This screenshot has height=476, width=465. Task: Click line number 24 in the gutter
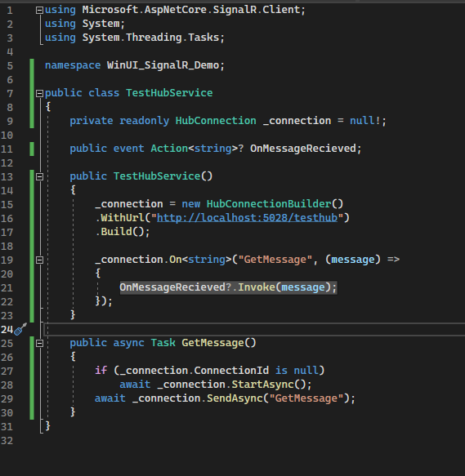coord(7,330)
